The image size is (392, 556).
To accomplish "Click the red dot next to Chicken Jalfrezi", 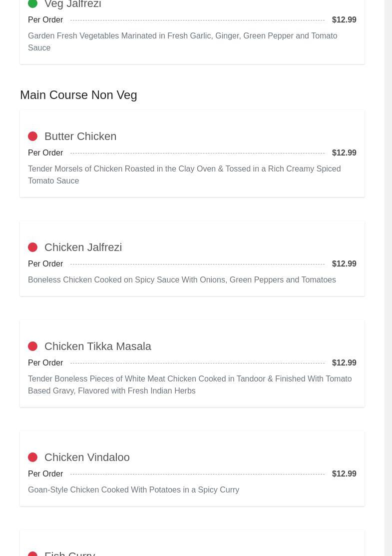I will pyautogui.click(x=32, y=247).
